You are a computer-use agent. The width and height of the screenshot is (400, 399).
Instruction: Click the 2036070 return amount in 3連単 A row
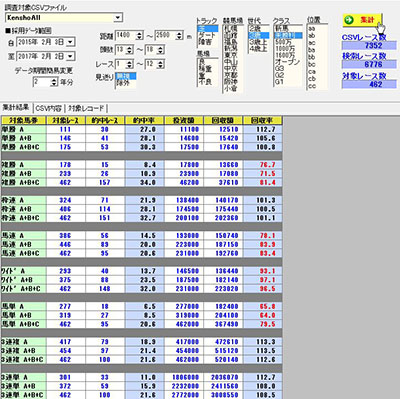coord(224,377)
